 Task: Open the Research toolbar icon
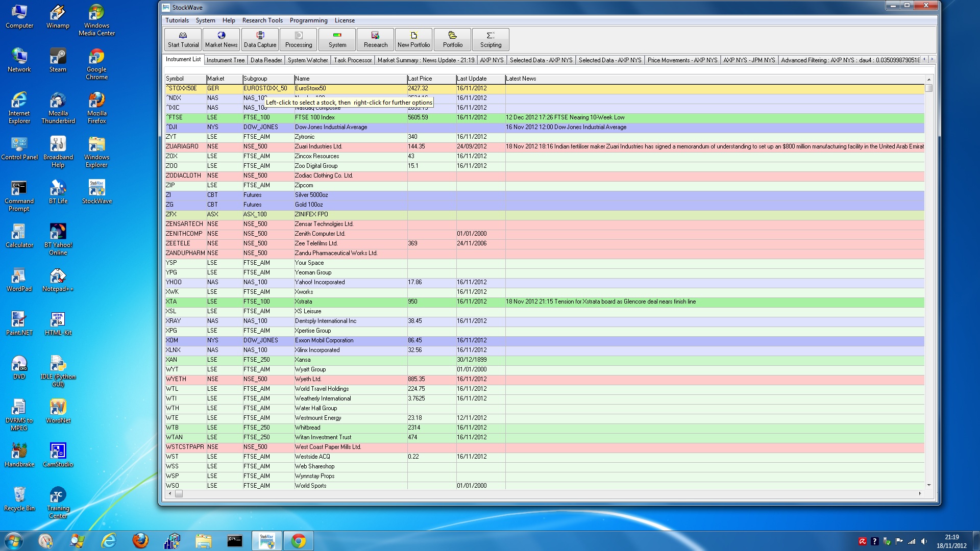pyautogui.click(x=375, y=39)
